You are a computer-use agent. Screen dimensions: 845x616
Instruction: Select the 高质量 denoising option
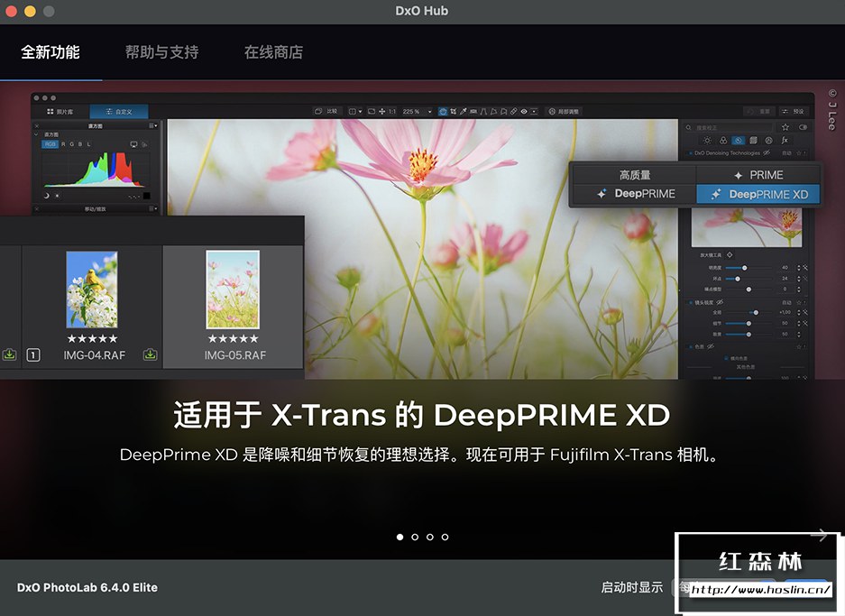click(x=634, y=175)
